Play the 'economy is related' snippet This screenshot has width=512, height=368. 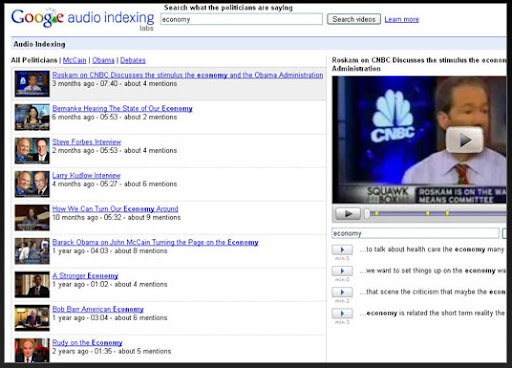click(x=342, y=314)
